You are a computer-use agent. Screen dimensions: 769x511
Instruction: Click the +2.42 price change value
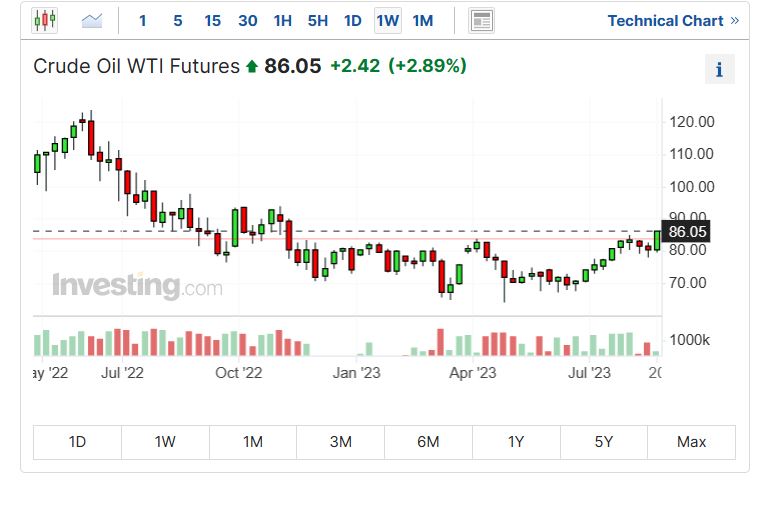(x=355, y=66)
